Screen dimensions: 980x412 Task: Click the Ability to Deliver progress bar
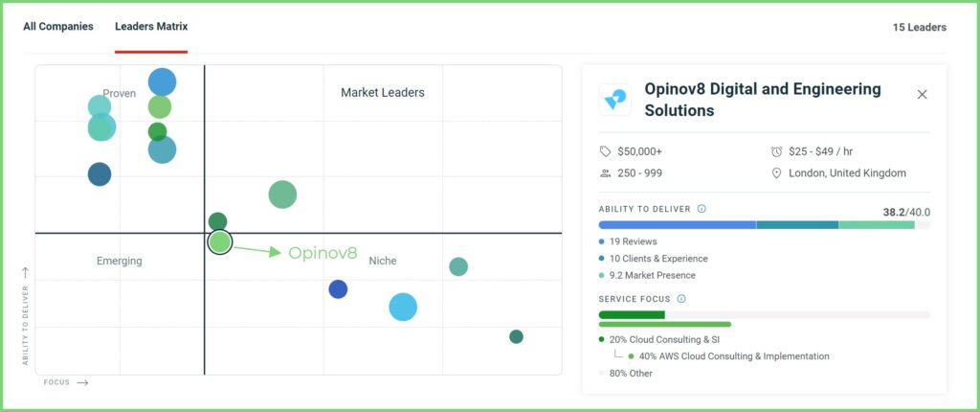click(763, 225)
